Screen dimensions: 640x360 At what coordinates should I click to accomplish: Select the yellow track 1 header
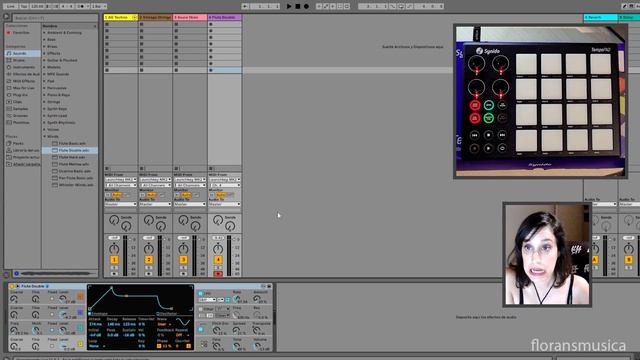120,18
